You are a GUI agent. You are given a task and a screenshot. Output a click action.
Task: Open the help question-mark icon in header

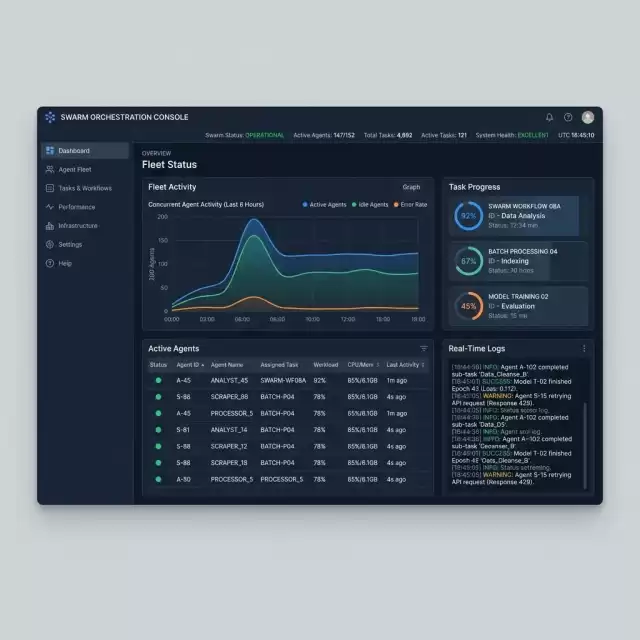[x=568, y=118]
